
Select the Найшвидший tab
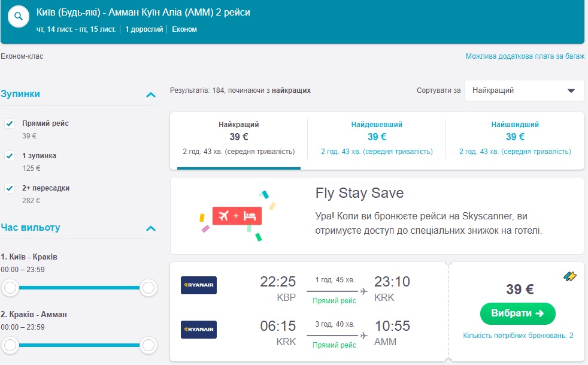515,137
